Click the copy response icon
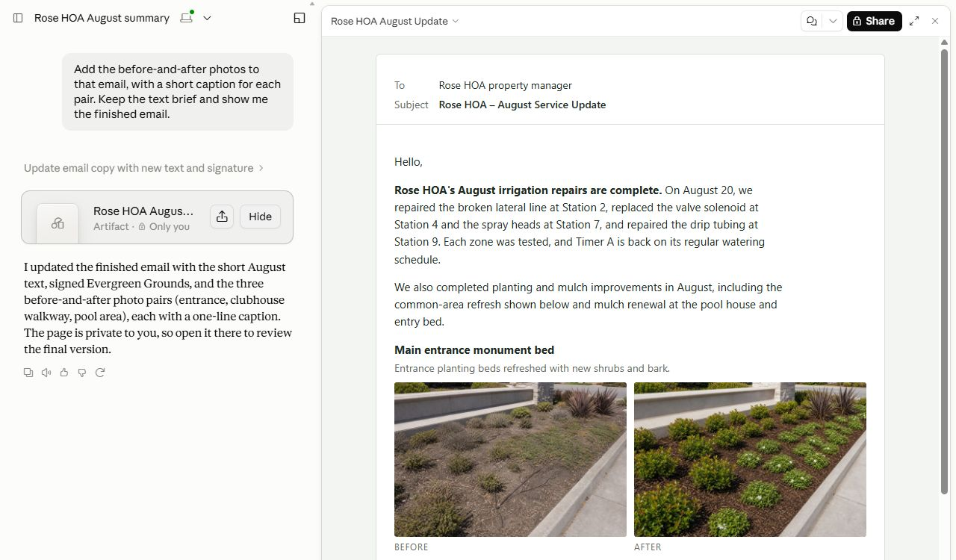The width and height of the screenshot is (956, 560). coord(28,373)
